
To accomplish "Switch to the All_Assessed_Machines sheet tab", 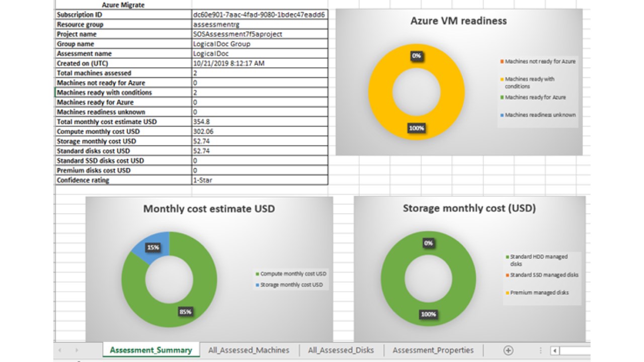I will 249,350.
